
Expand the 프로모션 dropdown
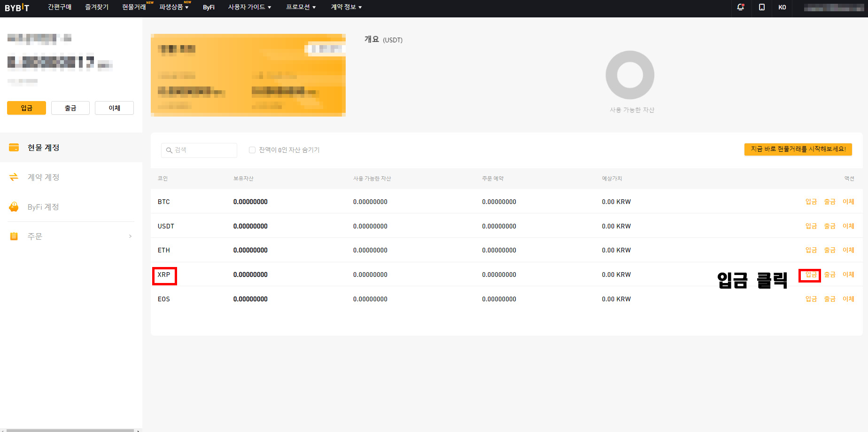point(301,7)
